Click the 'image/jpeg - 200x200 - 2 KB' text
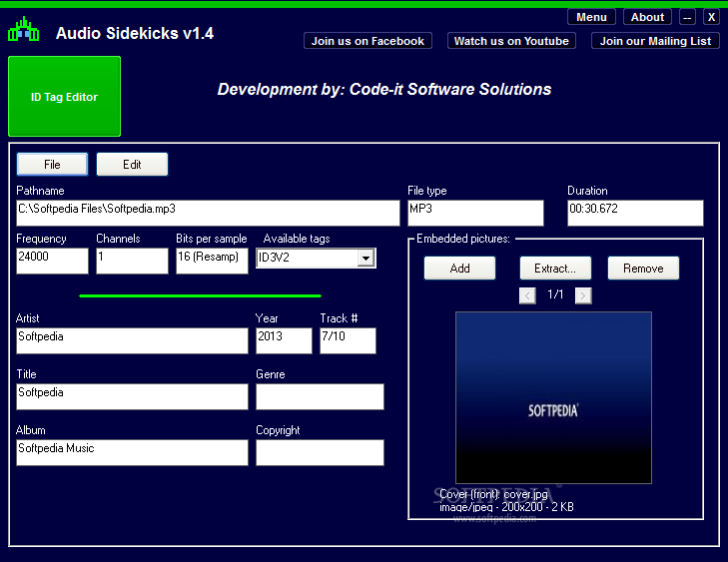Image resolution: width=728 pixels, height=562 pixels. 506,507
